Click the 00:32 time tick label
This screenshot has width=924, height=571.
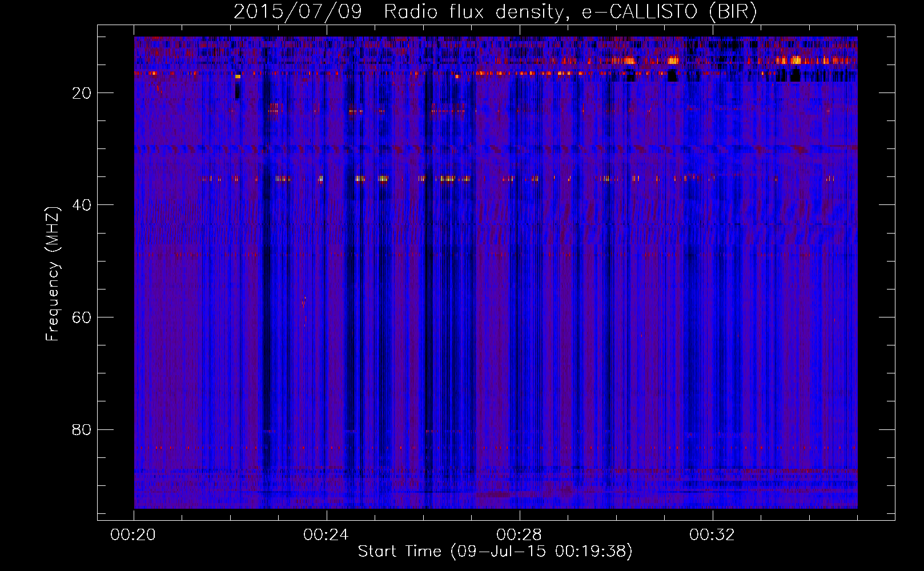[x=712, y=535]
